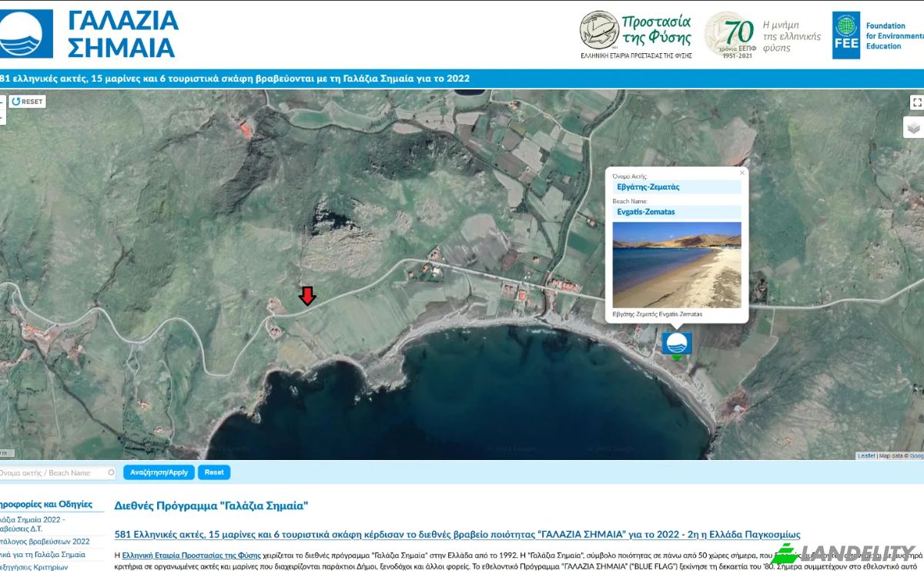The width and height of the screenshot is (924, 571).
Task: Open the map layers control
Action: (913, 127)
